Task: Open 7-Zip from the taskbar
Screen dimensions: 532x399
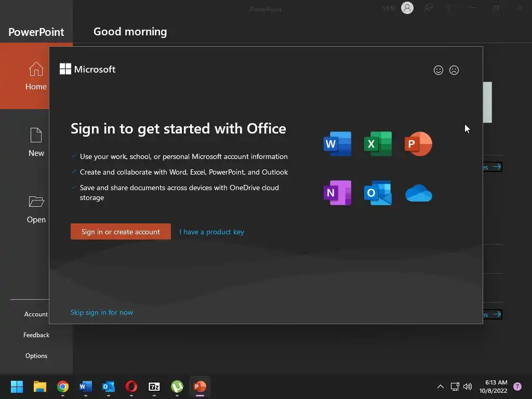Action: pyautogui.click(x=154, y=387)
